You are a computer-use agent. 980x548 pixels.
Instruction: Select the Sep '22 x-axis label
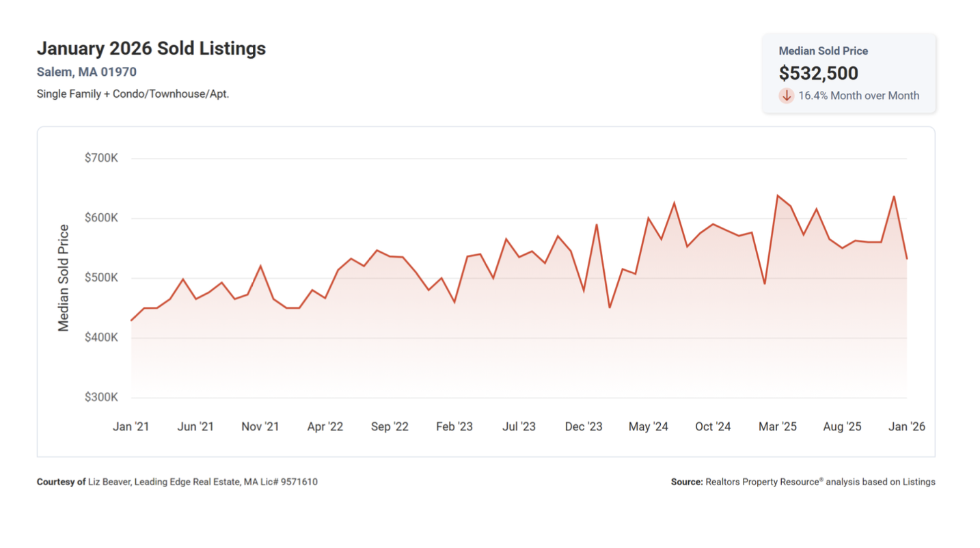point(390,426)
